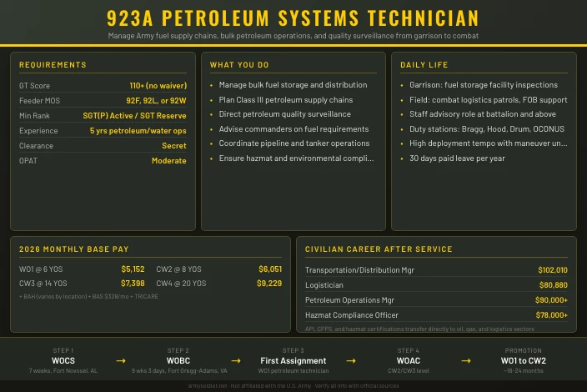Select the 'CW2/CW3 level' caption
Viewport: 587px width, 392px height.
408,370
